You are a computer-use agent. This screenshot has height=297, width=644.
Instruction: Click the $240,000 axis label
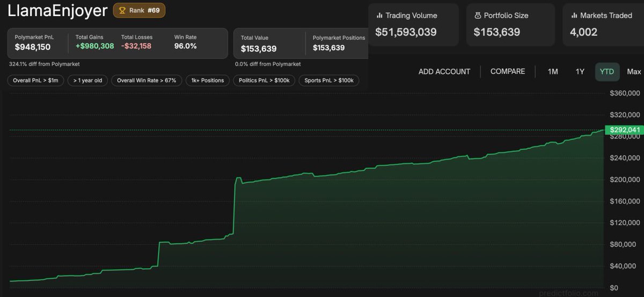tap(625, 158)
